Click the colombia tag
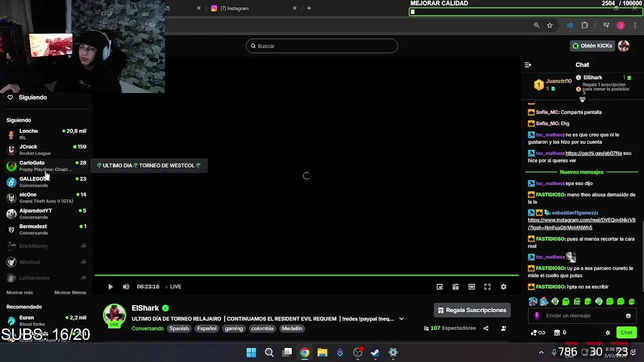 (x=262, y=328)
